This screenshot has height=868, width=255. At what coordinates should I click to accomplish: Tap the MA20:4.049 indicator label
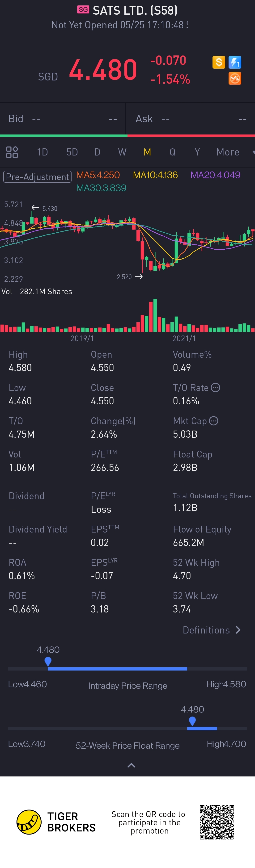pyautogui.click(x=215, y=175)
